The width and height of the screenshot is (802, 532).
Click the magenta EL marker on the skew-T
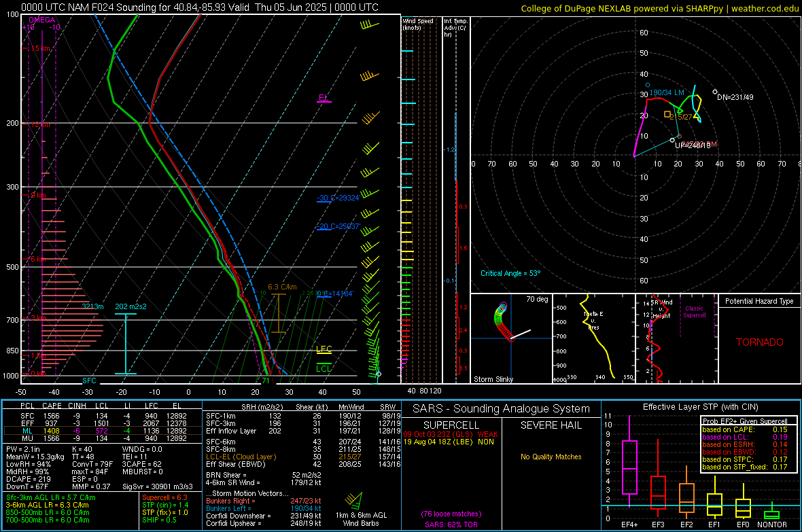[324, 99]
